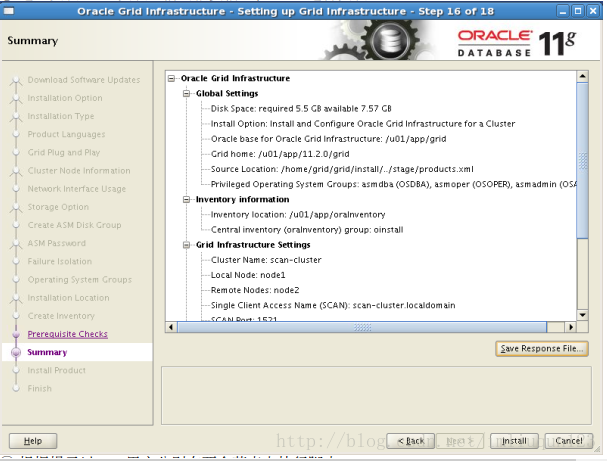Viewport: 607px width, 461px height.
Task: Select the Oracle base path row
Action: pyautogui.click(x=328, y=139)
